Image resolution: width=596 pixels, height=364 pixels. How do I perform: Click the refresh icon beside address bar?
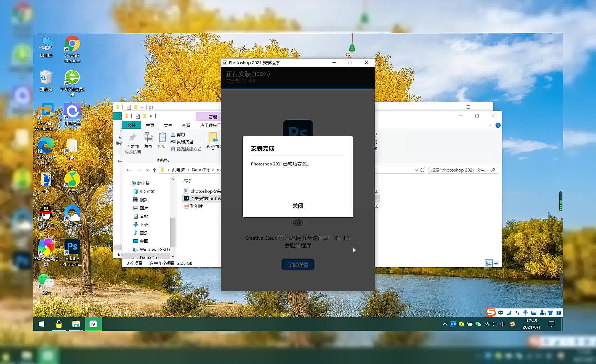tap(422, 170)
